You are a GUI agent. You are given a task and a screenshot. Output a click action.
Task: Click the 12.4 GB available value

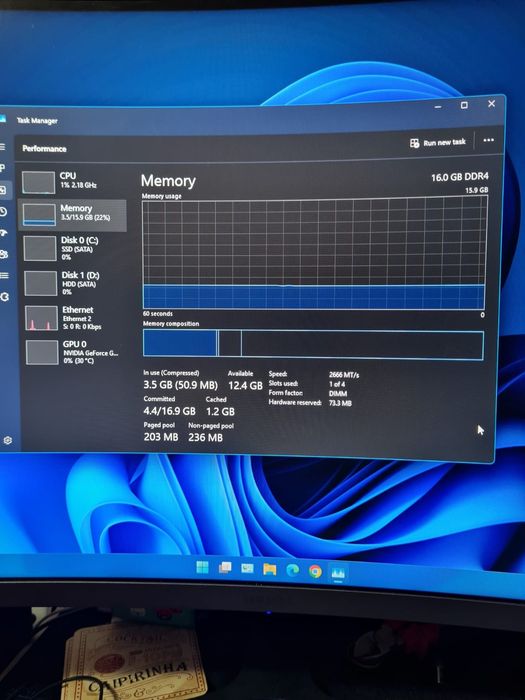tap(245, 385)
